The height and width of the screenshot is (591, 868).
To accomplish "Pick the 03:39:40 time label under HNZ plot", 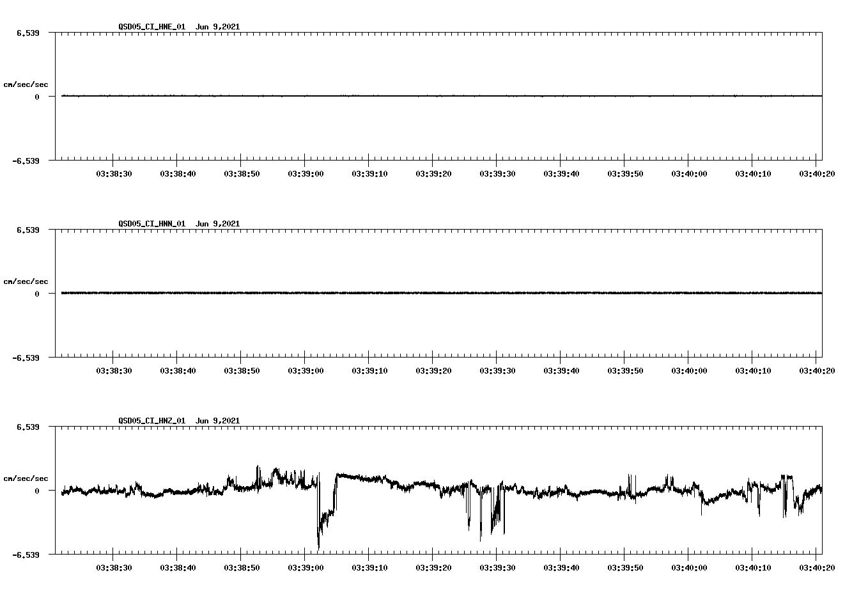I will [x=561, y=567].
